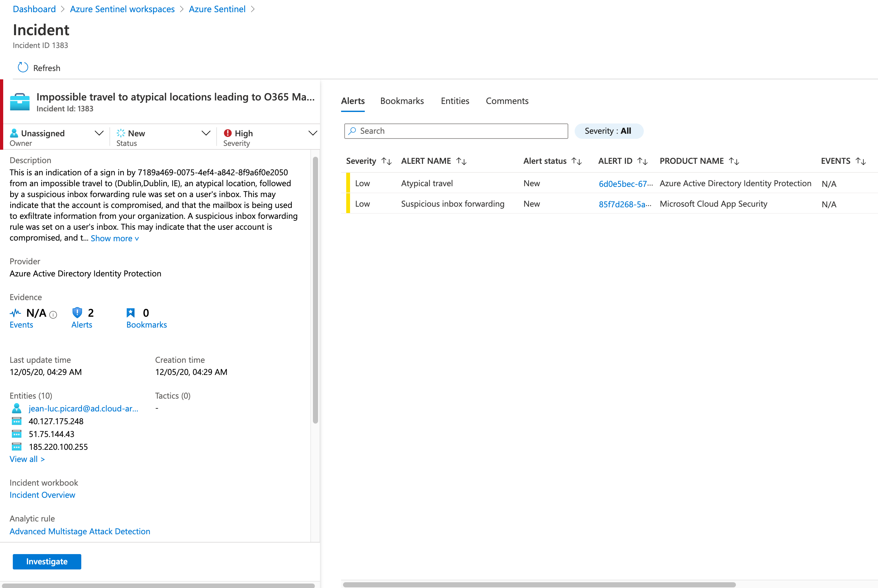Click the red High severity exclamation icon
The width and height of the screenshot is (878, 588).
click(228, 133)
